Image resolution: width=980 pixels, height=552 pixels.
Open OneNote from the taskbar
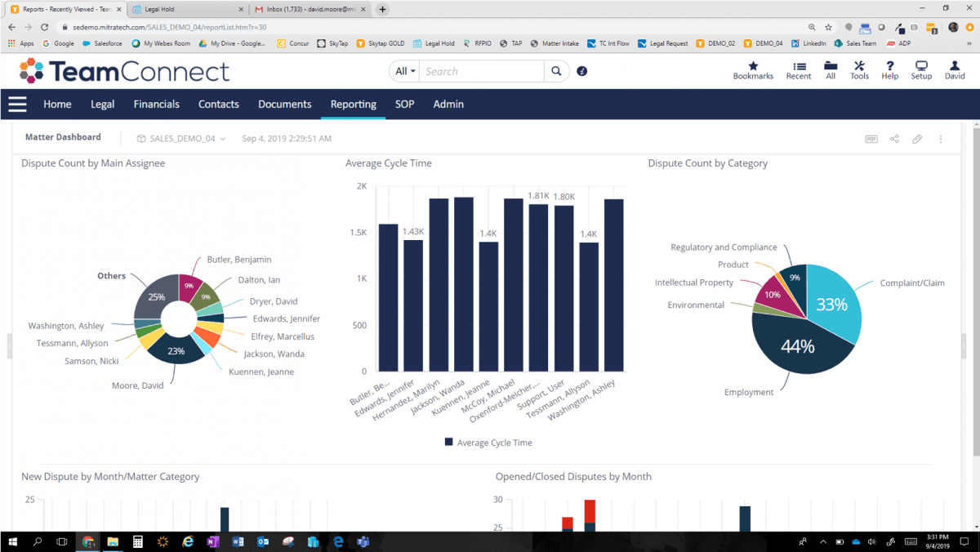point(212,541)
